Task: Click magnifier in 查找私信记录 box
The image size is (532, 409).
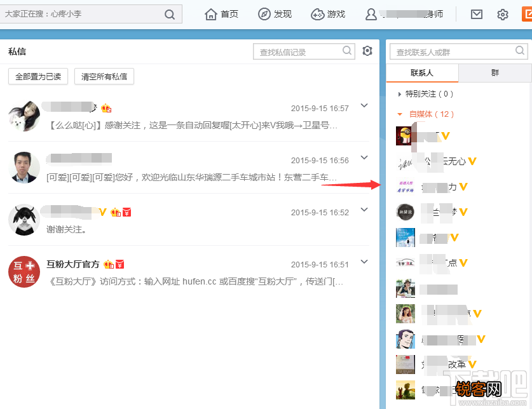Action: (347, 51)
